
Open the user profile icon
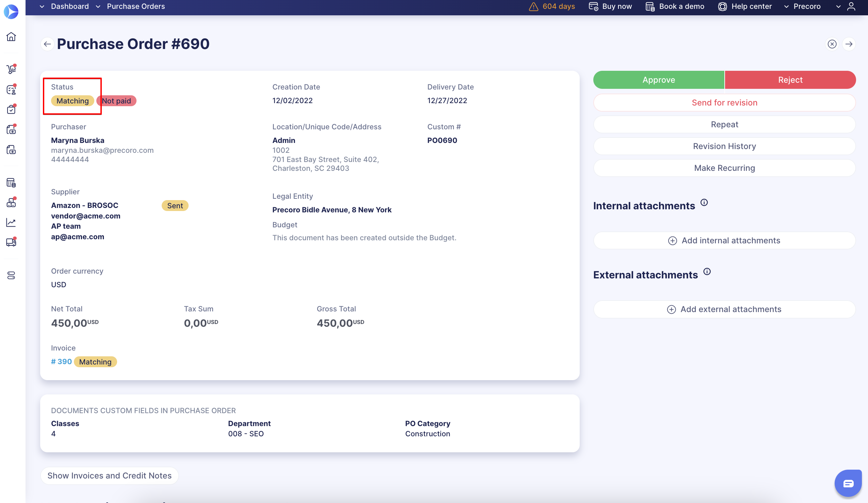tap(851, 6)
